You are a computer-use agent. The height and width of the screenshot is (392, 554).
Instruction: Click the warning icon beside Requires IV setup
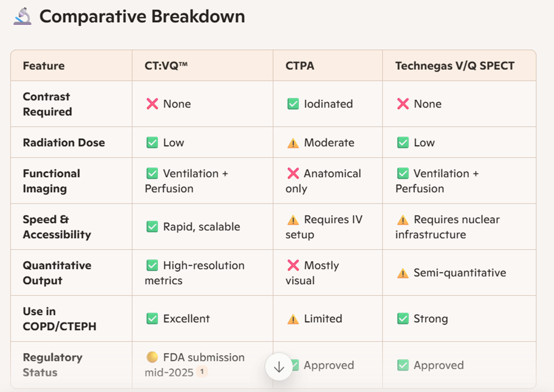click(293, 220)
